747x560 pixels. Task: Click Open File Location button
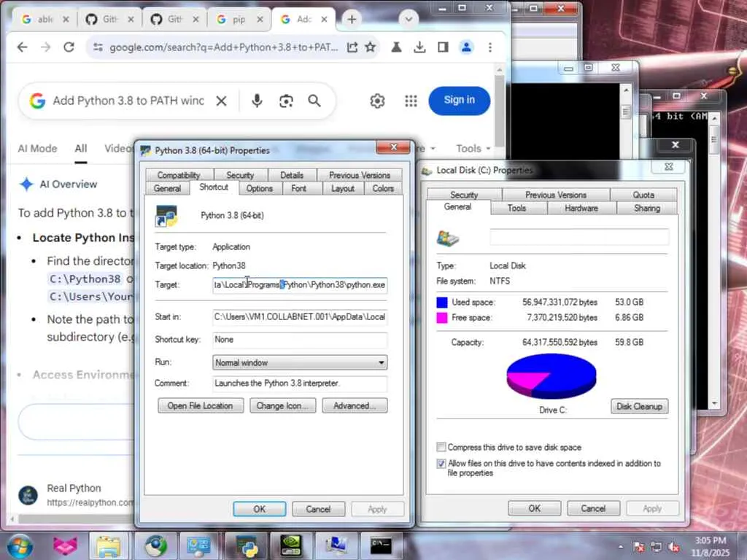201,405
